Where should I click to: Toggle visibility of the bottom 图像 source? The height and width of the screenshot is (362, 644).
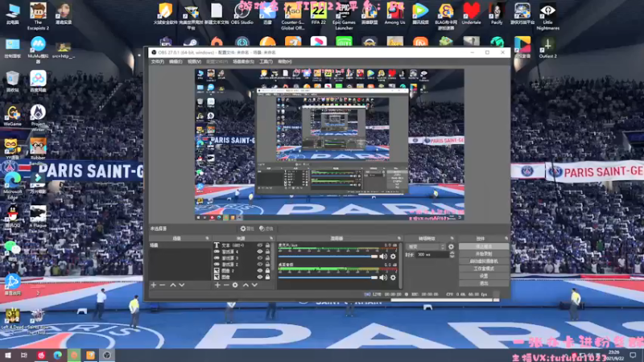point(259,277)
